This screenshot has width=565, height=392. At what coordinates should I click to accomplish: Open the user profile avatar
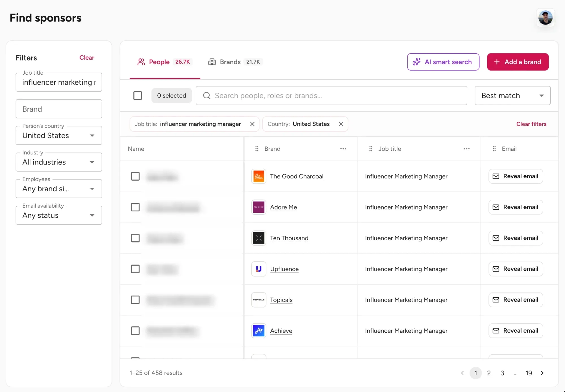click(545, 18)
